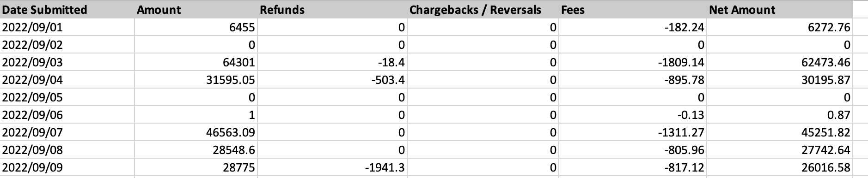Image resolution: width=868 pixels, height=178 pixels.
Task: Click the net amount cell 27742.64
Action: [x=780, y=150]
